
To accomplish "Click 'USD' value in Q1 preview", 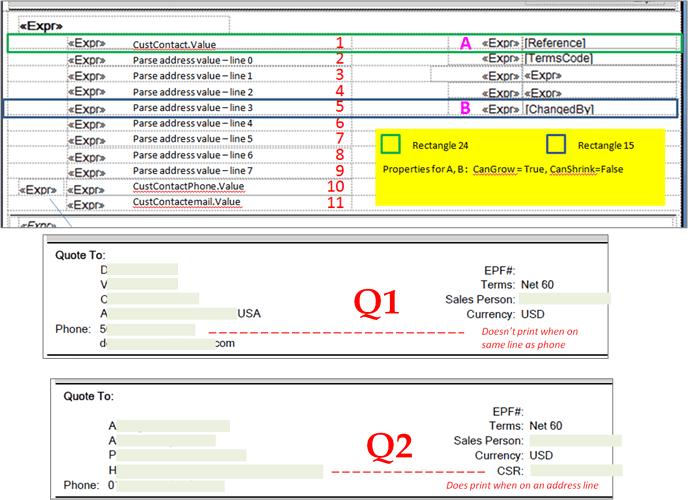I will [x=532, y=314].
